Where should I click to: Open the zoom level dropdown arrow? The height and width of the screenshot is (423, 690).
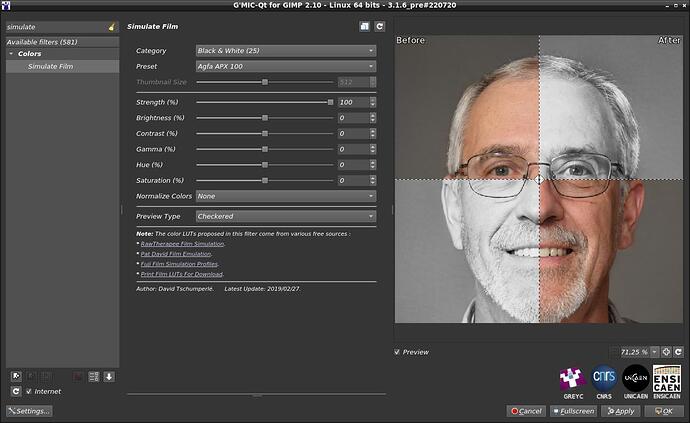pos(654,352)
